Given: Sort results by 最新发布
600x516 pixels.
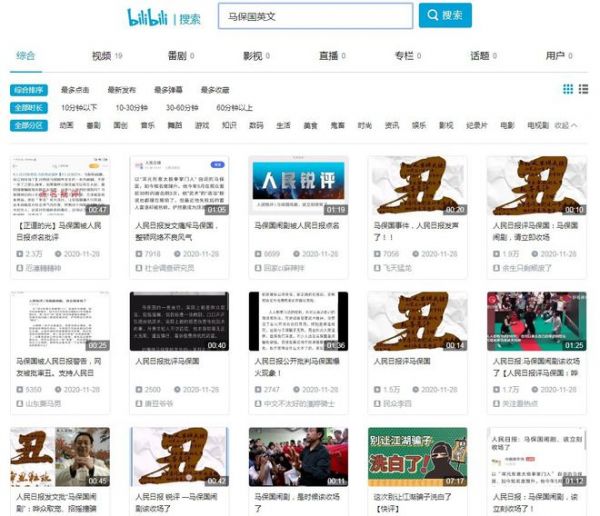Looking at the screenshot, I should click(122, 90).
